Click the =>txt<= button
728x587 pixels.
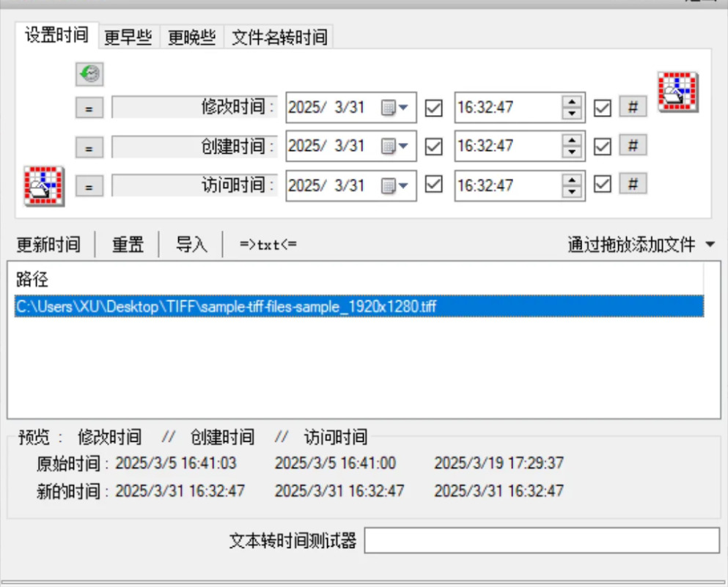(x=268, y=245)
